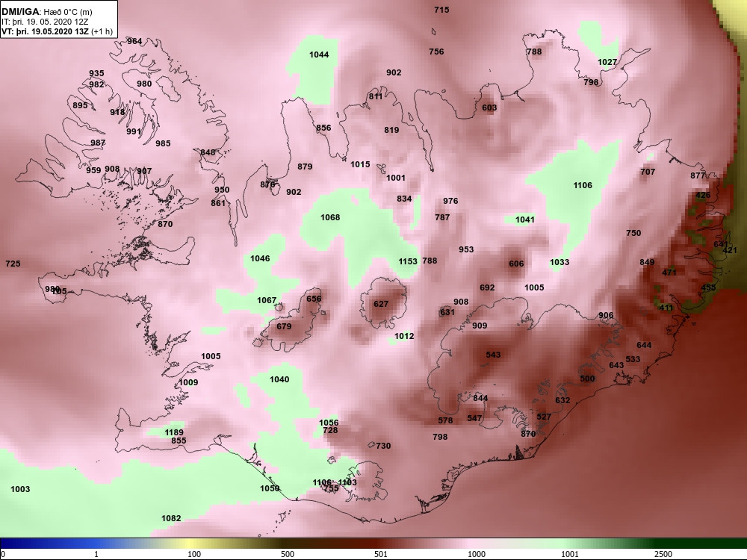Click the map value 1189

174,432
